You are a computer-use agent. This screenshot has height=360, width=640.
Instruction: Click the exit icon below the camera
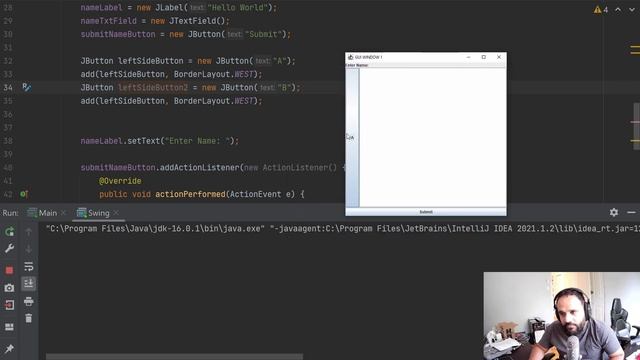point(9,305)
